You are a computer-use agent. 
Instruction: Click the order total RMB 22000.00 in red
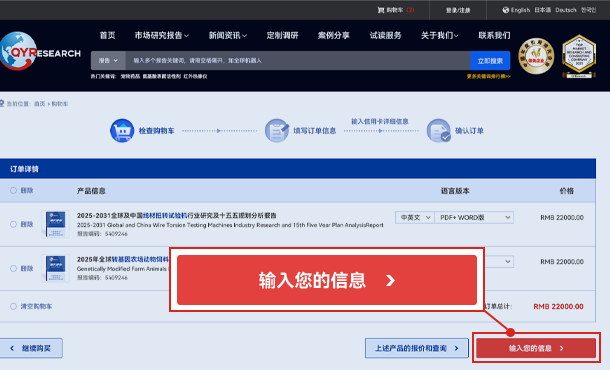tap(558, 307)
